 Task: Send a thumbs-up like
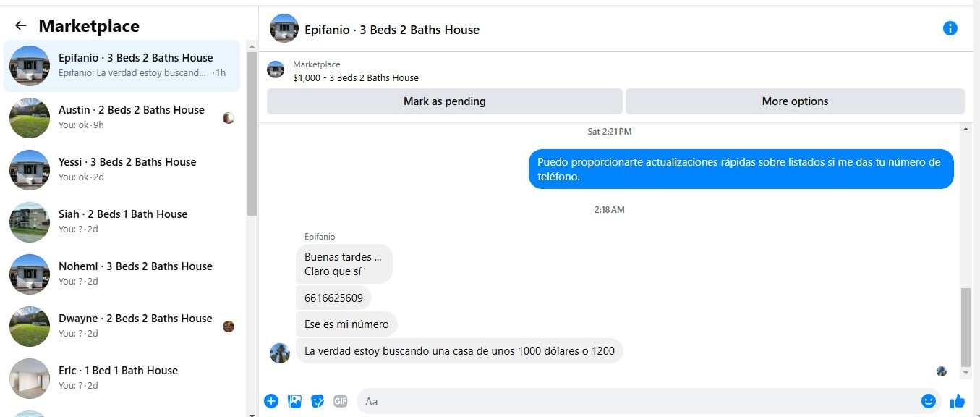point(958,400)
